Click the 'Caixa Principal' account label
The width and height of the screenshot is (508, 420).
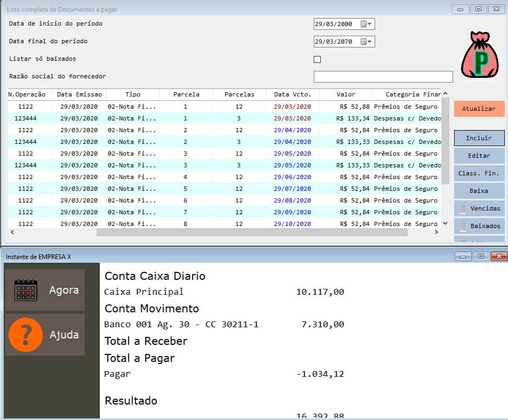[x=144, y=292]
